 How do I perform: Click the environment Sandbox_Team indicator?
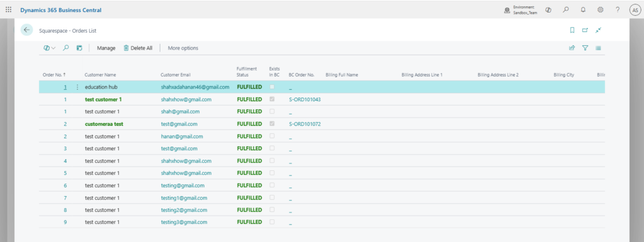pos(520,10)
